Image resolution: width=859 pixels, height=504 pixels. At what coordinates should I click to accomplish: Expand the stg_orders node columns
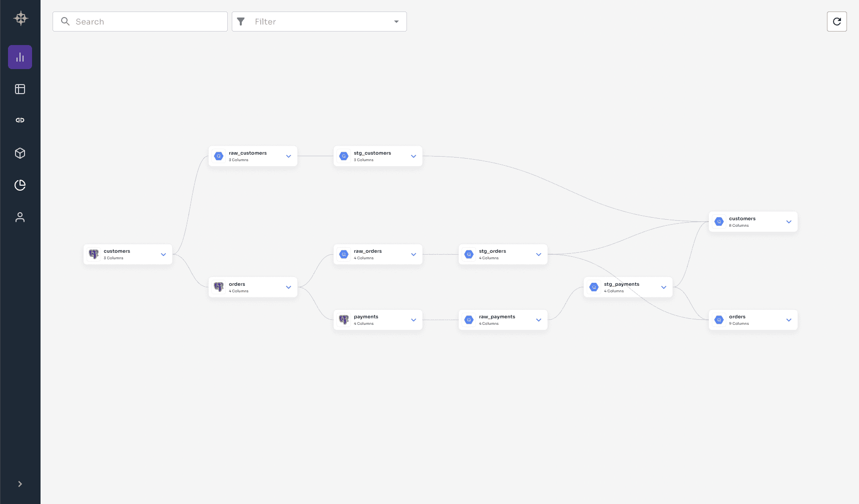click(539, 254)
